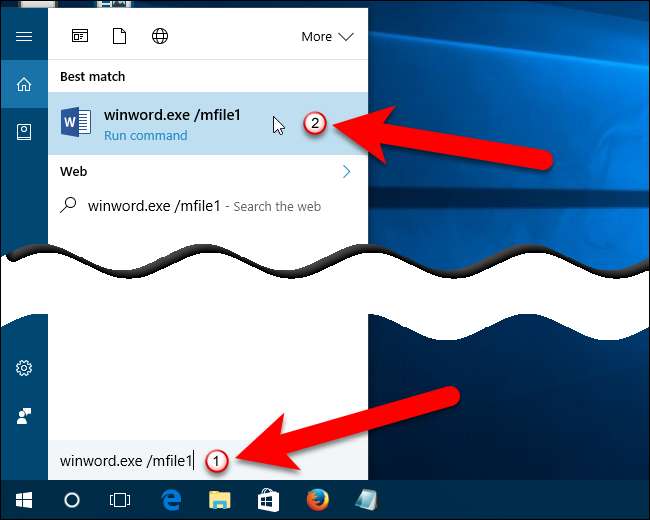Open Task View on taskbar
The width and height of the screenshot is (650, 520).
(120, 500)
